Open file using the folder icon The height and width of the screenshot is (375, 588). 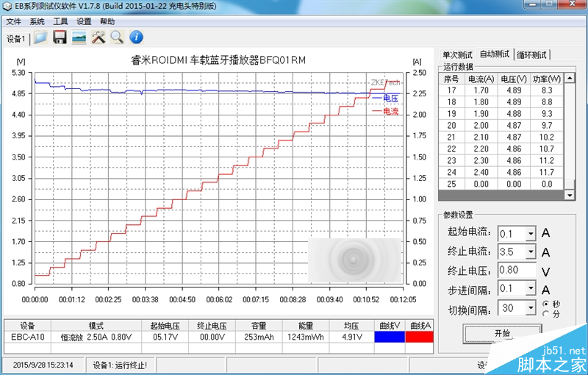pos(40,37)
